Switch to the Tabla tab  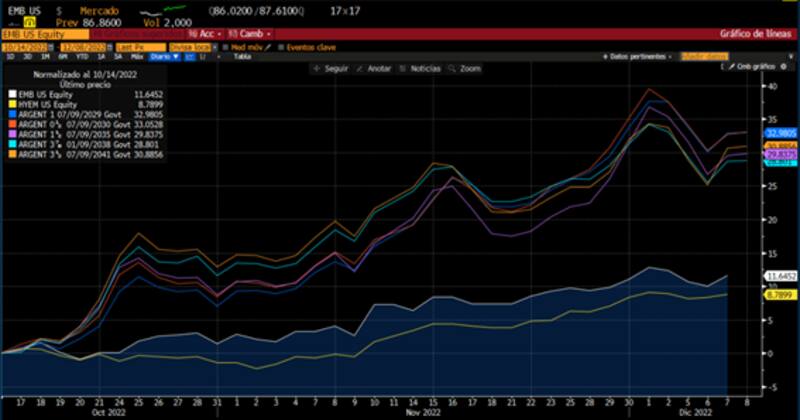pos(241,57)
